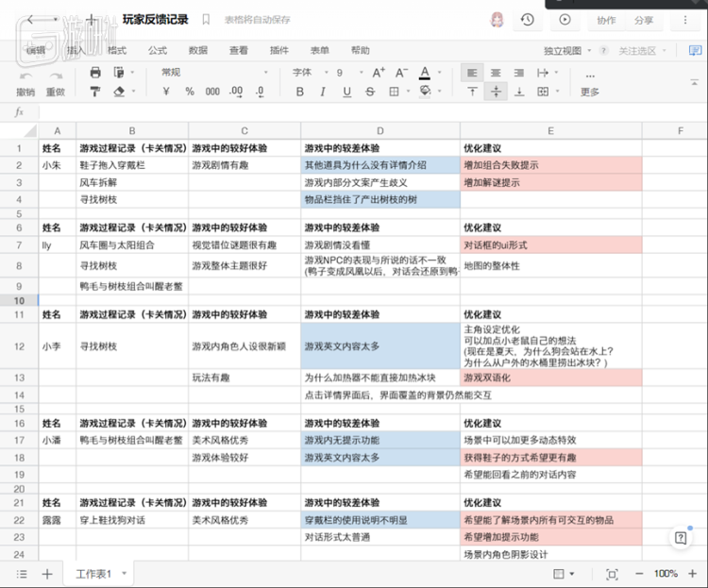Click the user avatar
Image resolution: width=708 pixels, height=588 pixels.
point(497,20)
